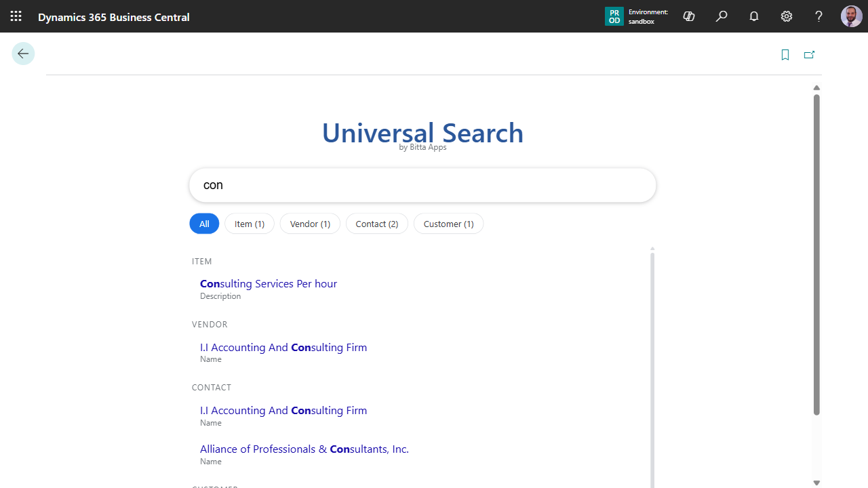Open the Settings gear menu
Viewport: 868px width, 488px height.
[x=787, y=16]
